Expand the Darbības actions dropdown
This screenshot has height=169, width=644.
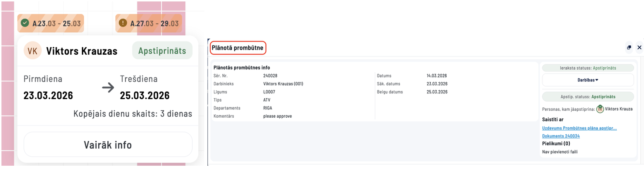tap(588, 80)
